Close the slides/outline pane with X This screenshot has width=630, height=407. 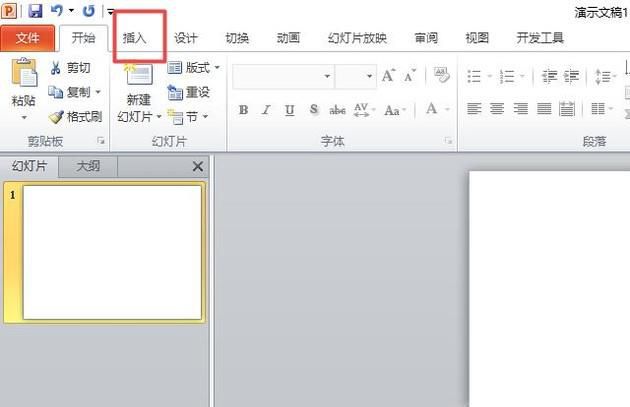[198, 166]
